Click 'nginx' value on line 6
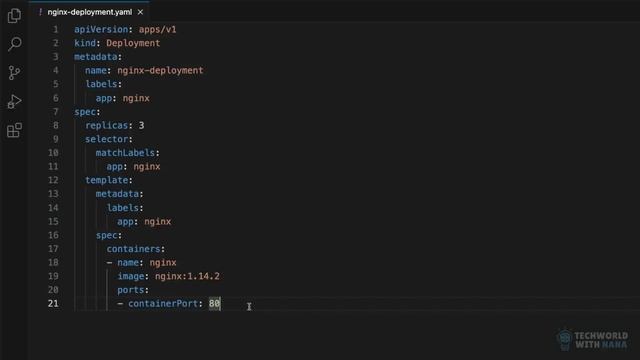Viewport: 640px width, 360px height. coord(136,98)
